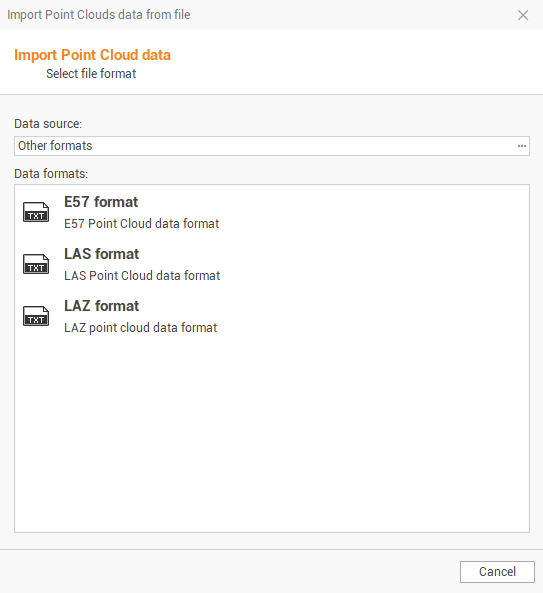Open the Data source ellipsis menu
Screen dimensions: 543x593
coord(522,146)
